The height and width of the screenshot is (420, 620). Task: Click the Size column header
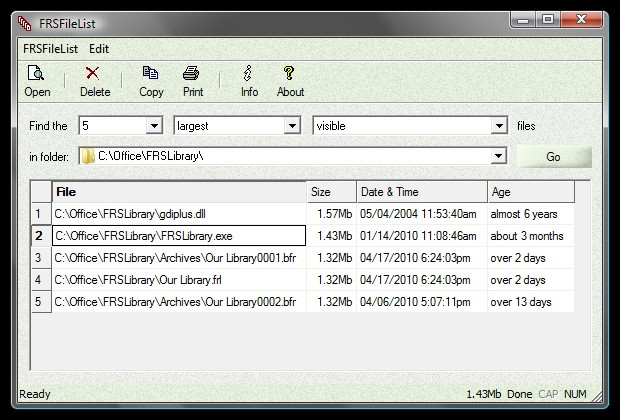coord(332,192)
